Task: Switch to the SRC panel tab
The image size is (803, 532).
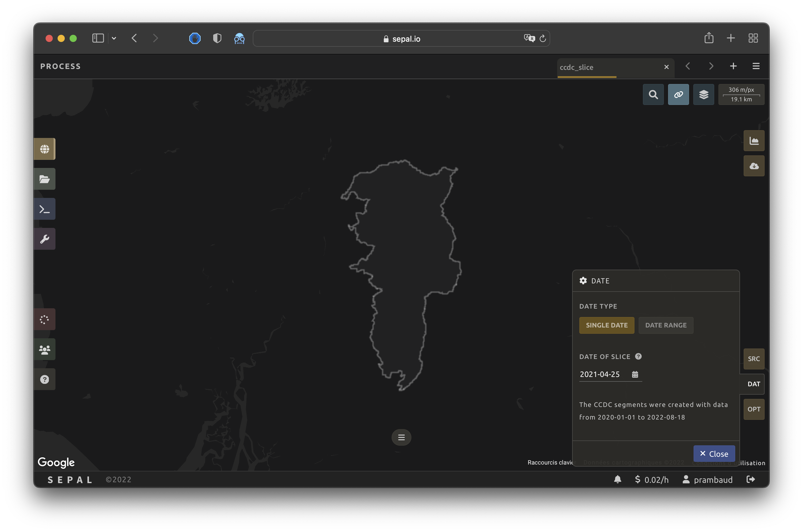Action: tap(754, 359)
